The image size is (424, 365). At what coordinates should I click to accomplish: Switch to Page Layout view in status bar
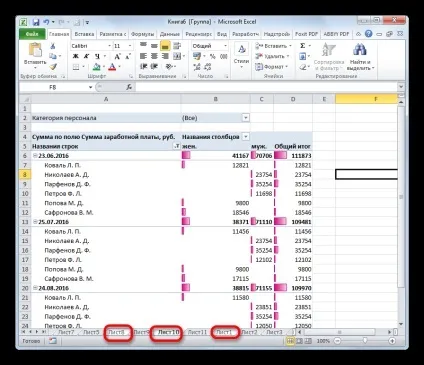[300, 341]
